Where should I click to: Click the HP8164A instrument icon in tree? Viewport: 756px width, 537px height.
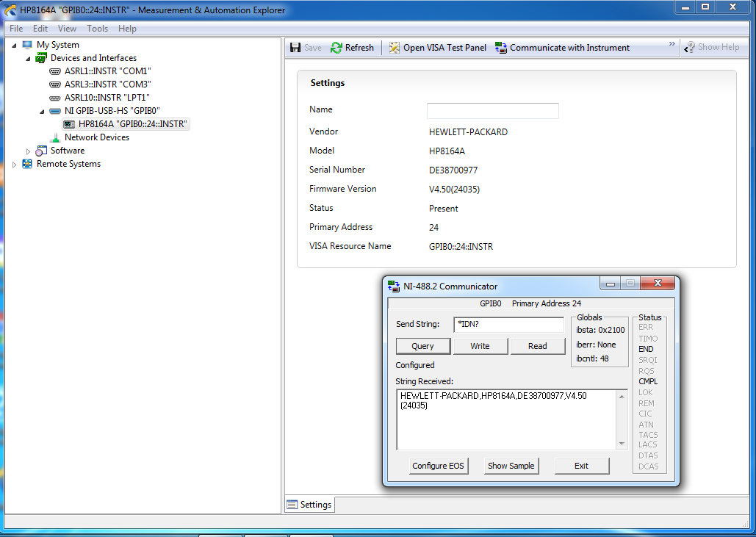pos(69,124)
